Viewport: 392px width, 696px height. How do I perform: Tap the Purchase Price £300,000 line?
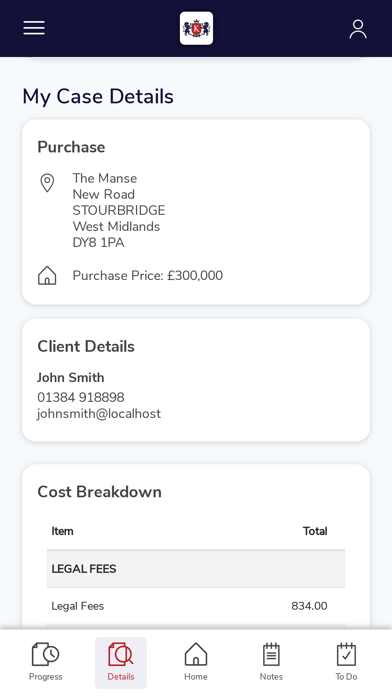click(x=148, y=276)
